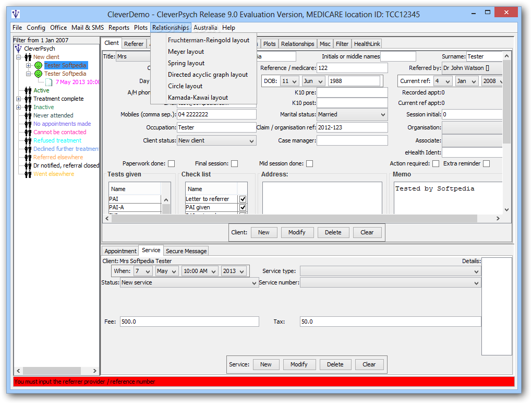The image size is (532, 404).
Task: Tick the Final session checkbox
Action: coord(235,164)
